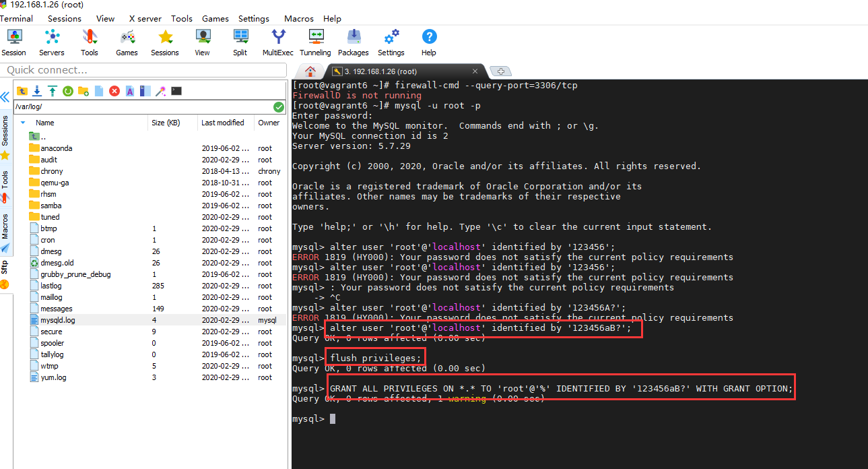
Task: Click the /var/log/ path field
Action: tap(143, 107)
